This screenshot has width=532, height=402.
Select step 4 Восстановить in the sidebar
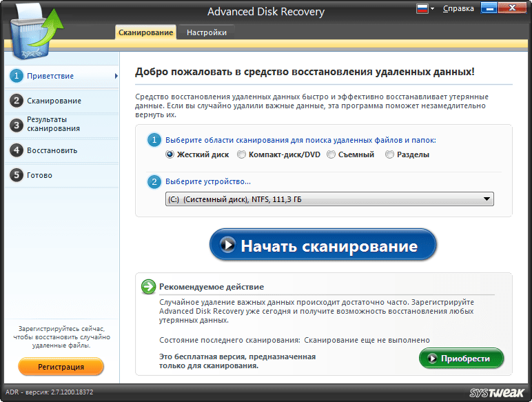click(62, 150)
